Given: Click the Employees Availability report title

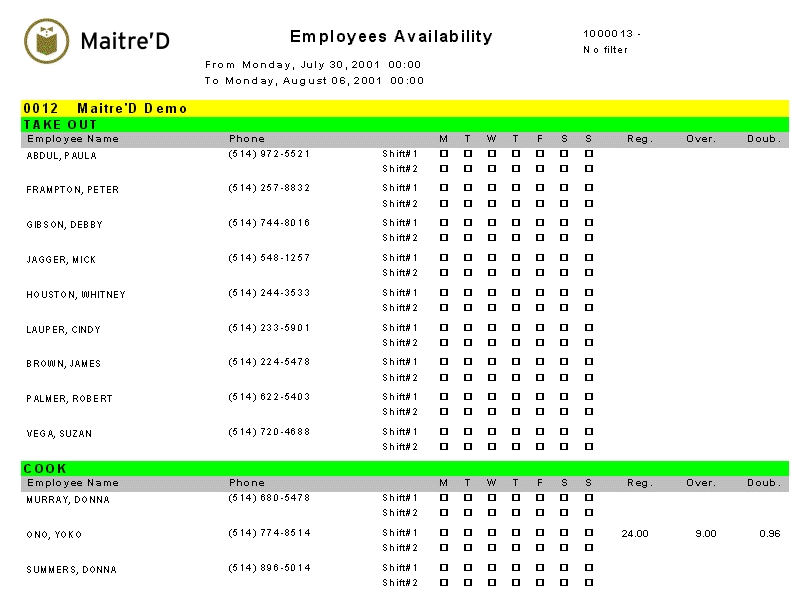Looking at the screenshot, I should (x=391, y=37).
